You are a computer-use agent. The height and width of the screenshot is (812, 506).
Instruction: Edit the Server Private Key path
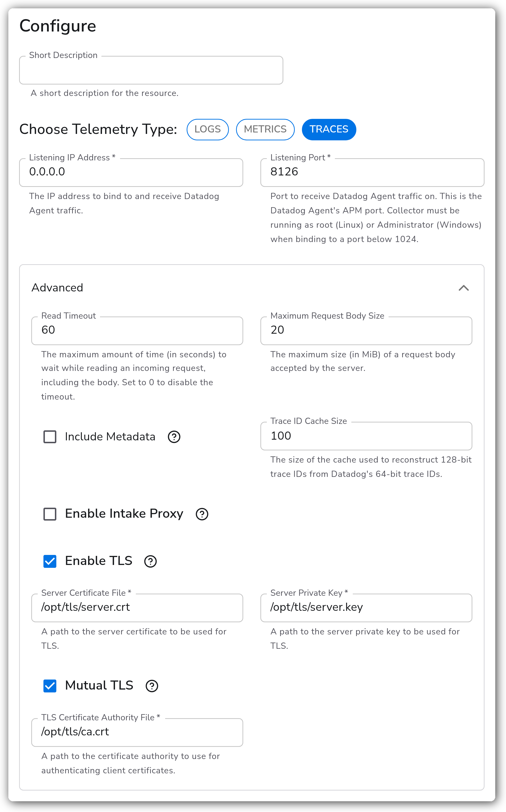point(366,608)
